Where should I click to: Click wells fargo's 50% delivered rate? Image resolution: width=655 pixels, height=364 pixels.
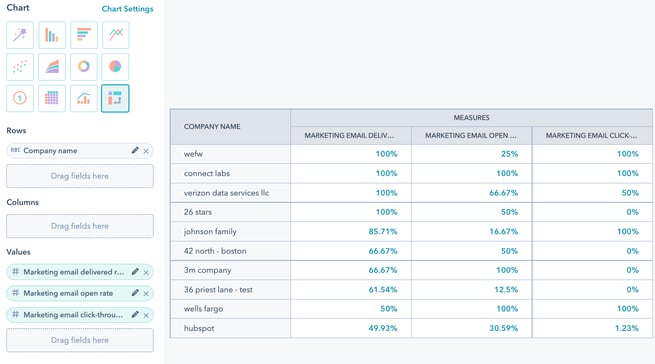point(388,309)
